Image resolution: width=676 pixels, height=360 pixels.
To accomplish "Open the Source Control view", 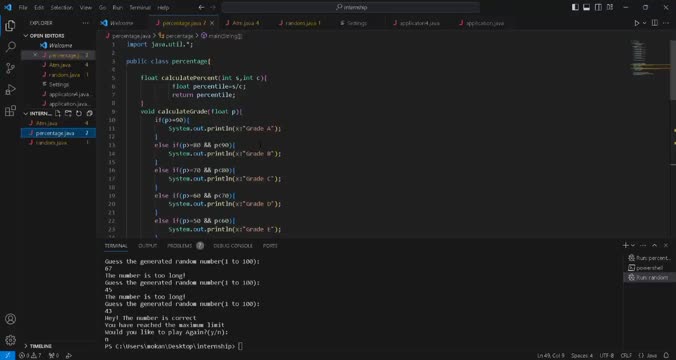I will [x=10, y=68].
